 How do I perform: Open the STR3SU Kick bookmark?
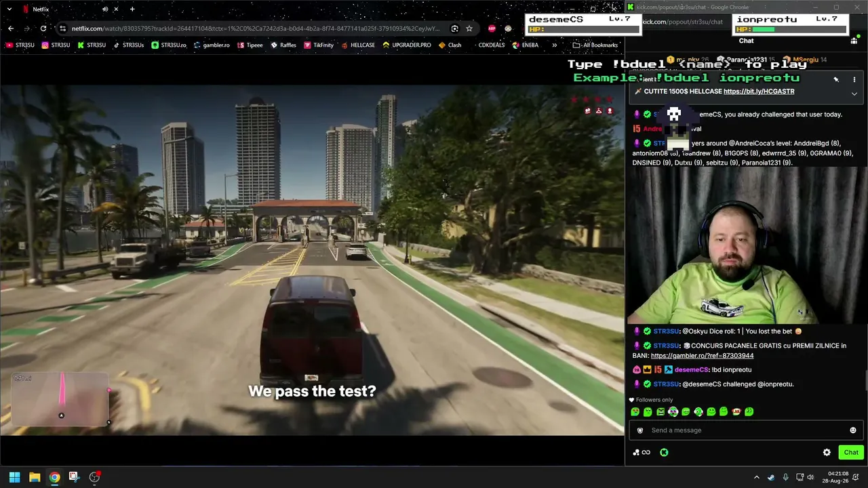[x=92, y=45]
